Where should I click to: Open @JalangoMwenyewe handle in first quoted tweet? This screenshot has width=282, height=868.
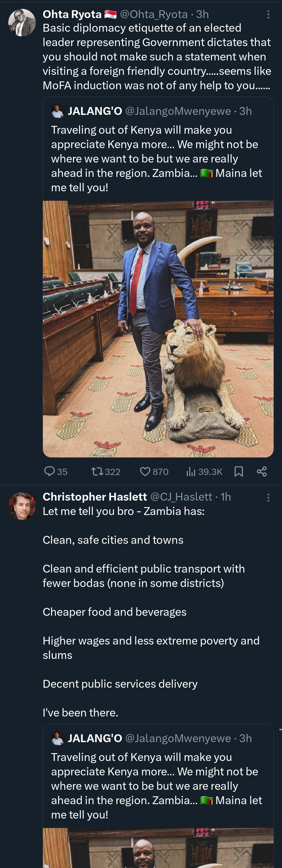(178, 111)
